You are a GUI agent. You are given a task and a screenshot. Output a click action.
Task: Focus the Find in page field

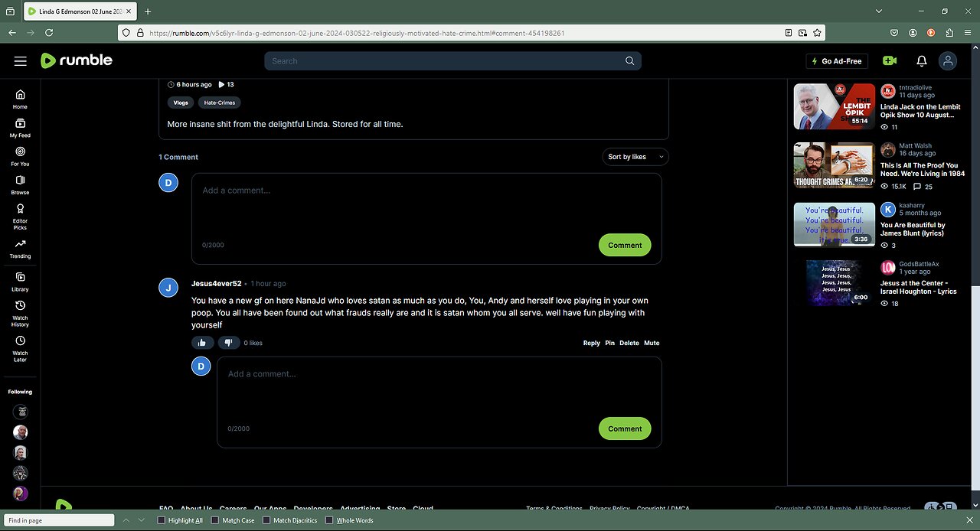pos(60,520)
